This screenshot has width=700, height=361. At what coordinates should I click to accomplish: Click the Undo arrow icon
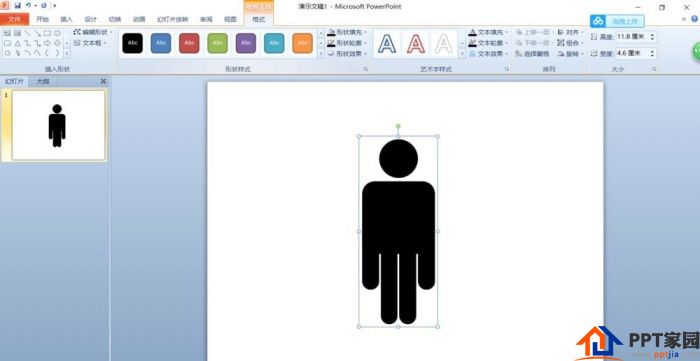point(29,6)
